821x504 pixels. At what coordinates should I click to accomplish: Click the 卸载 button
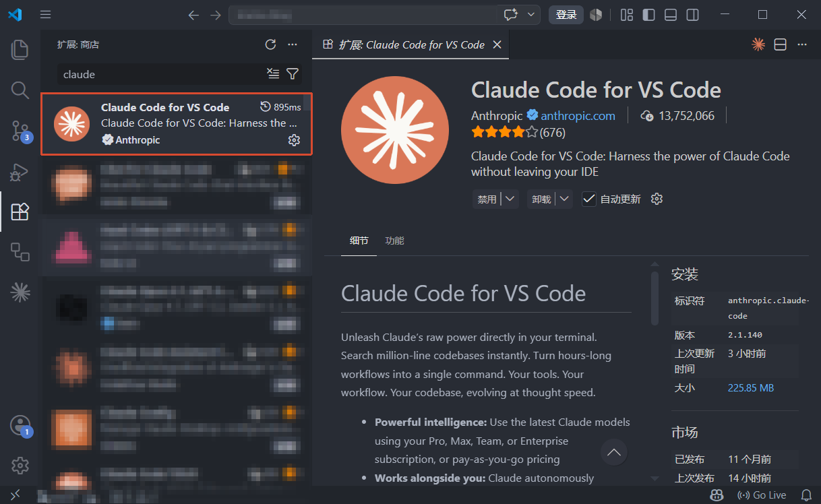541,199
